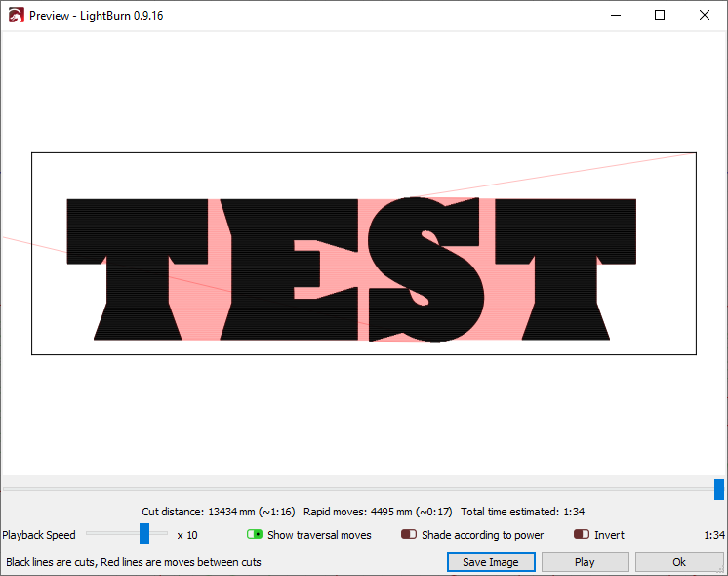Click Total time estimated: 1:34 text
This screenshot has height=576, width=728.
pyautogui.click(x=522, y=512)
